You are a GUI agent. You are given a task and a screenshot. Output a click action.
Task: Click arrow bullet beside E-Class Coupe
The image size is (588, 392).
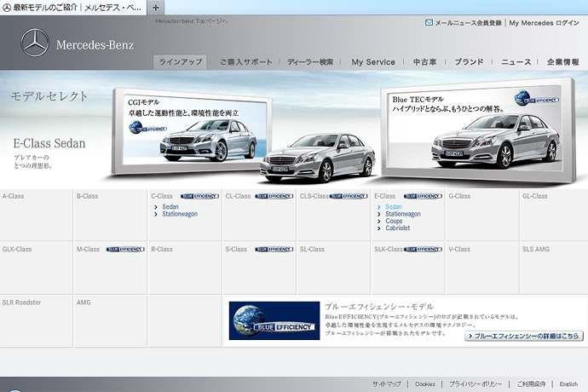point(378,222)
